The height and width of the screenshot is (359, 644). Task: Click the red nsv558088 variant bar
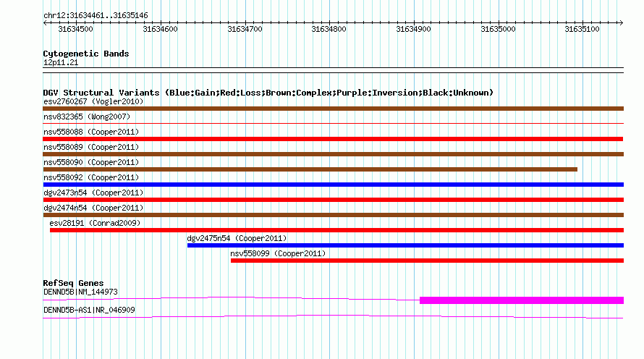click(333, 139)
